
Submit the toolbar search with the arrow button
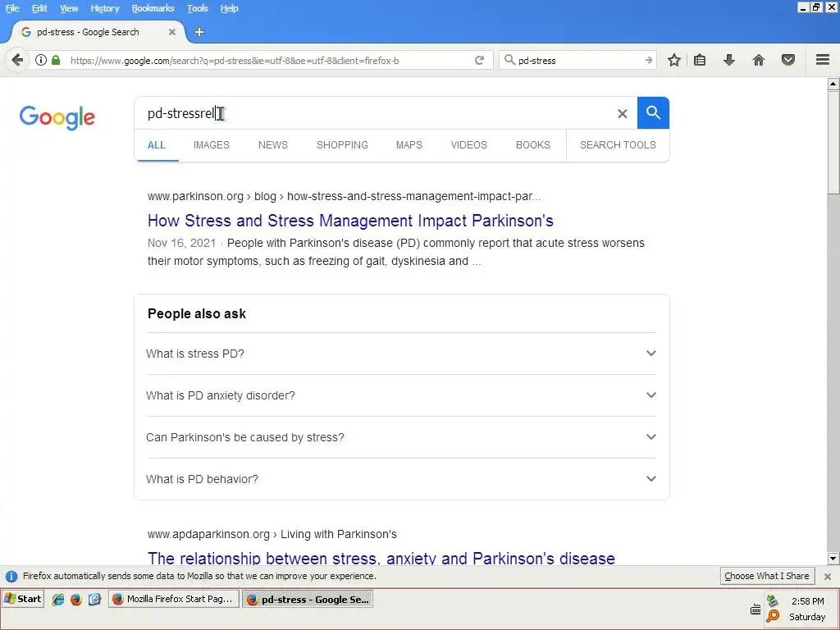click(649, 60)
